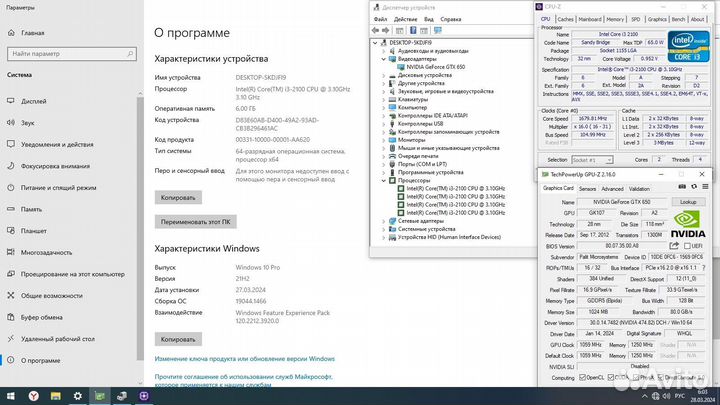Expand Мониторы node
This screenshot has width=720, height=405.
coord(383,140)
